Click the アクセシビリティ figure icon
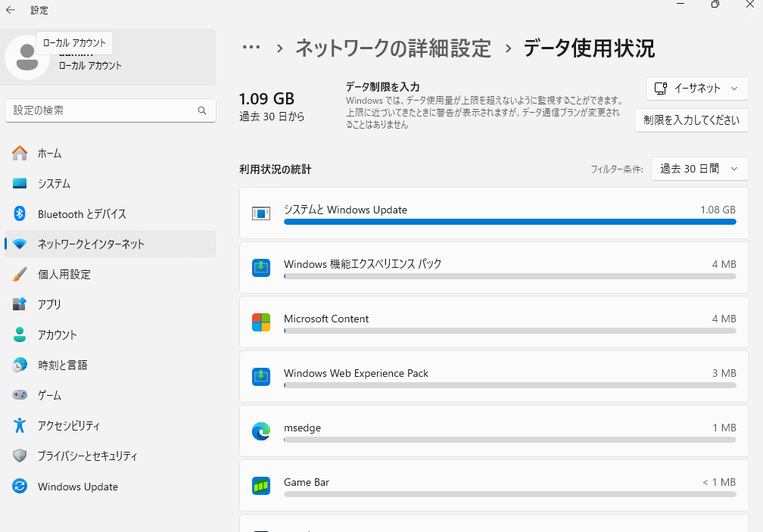 [20, 425]
